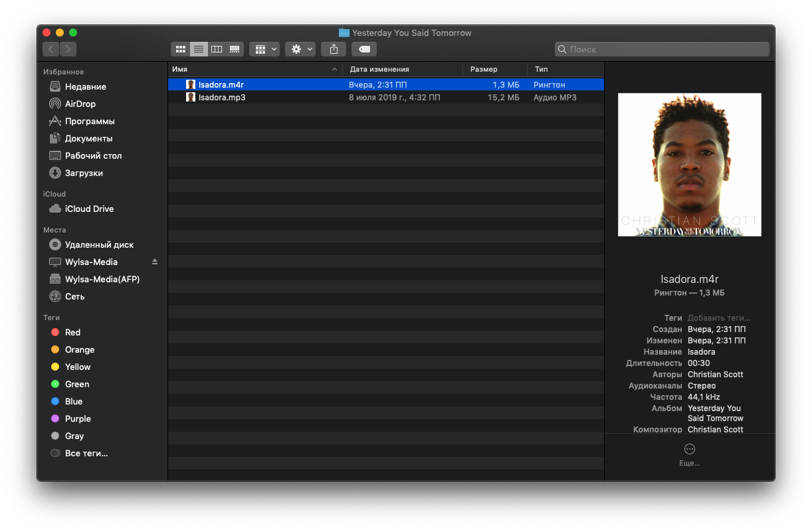Open iCloud Drive in sidebar

[89, 209]
